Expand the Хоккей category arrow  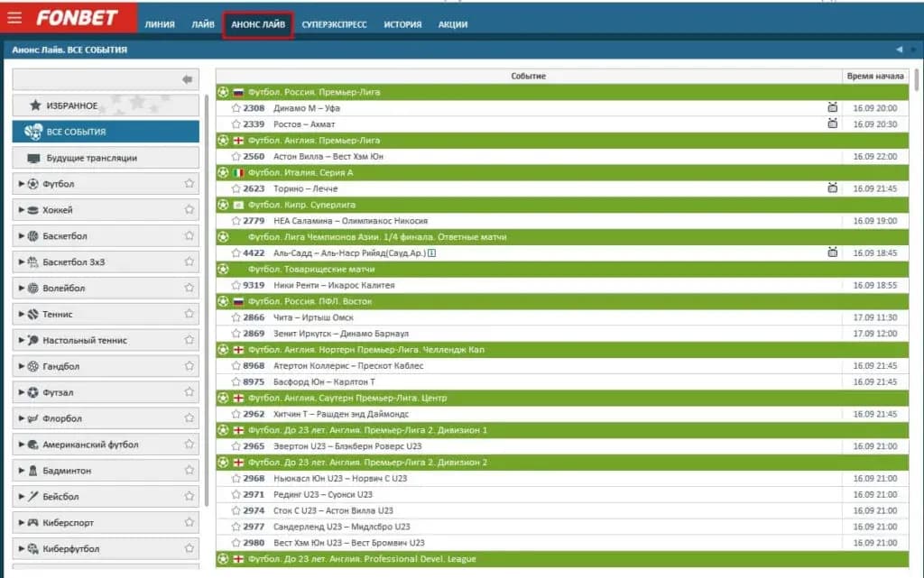coord(22,209)
